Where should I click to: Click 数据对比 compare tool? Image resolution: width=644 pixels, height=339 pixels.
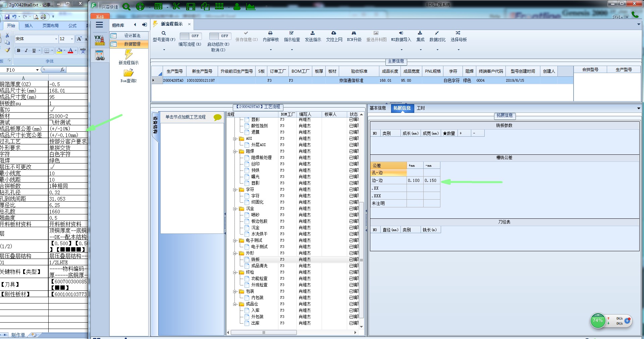[x=437, y=37]
